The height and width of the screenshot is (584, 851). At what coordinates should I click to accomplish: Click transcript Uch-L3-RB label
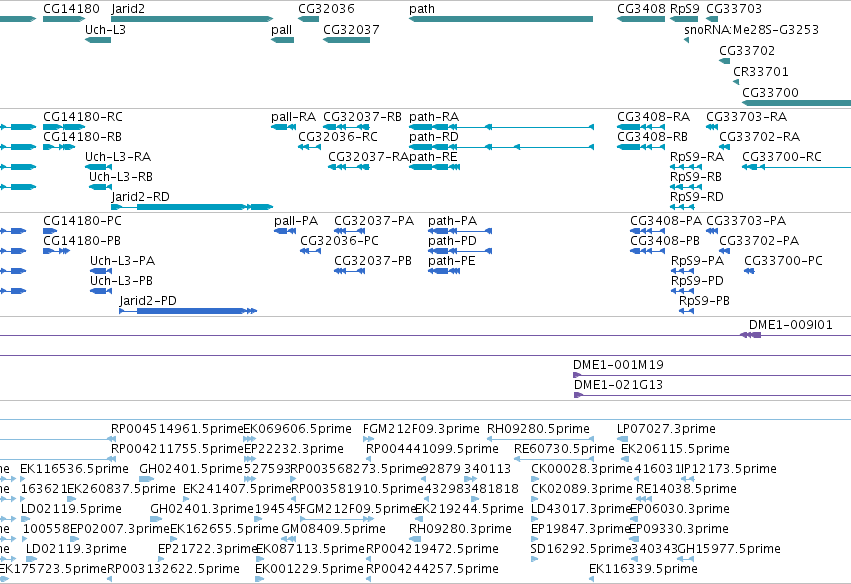(x=121, y=177)
